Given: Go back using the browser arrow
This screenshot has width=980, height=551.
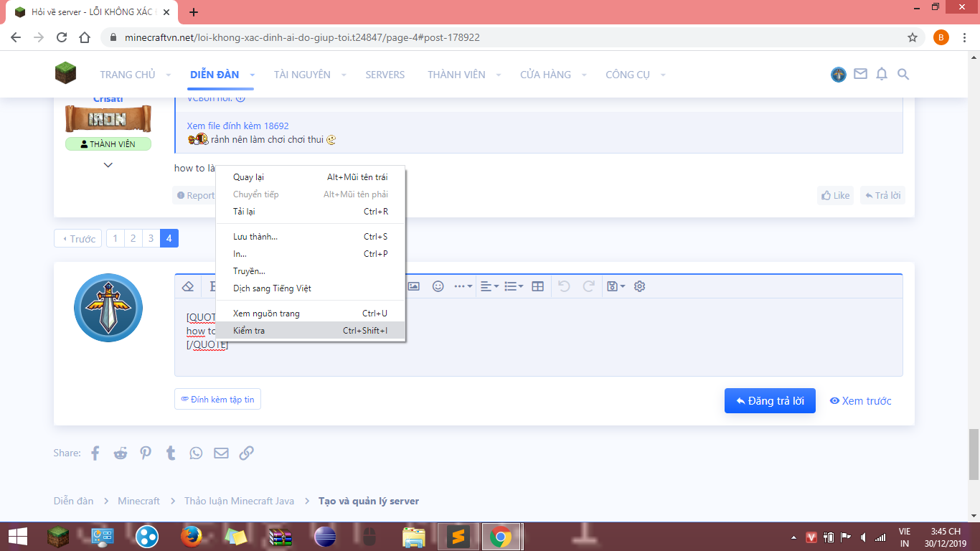Looking at the screenshot, I should tap(16, 37).
